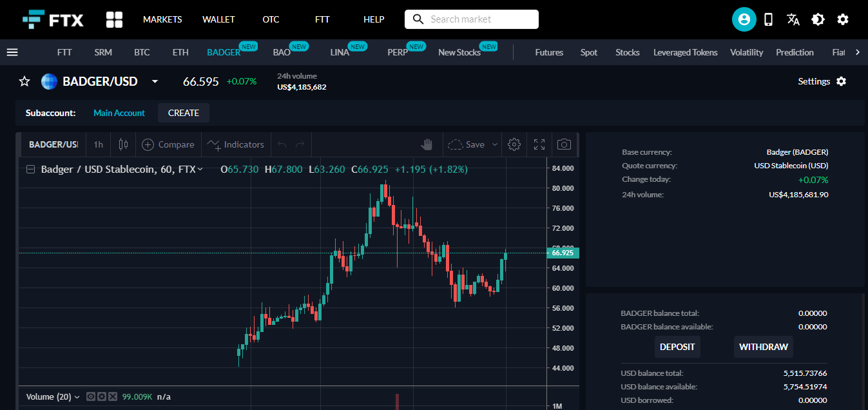
Task: Open the language translation icon
Action: pos(793,19)
